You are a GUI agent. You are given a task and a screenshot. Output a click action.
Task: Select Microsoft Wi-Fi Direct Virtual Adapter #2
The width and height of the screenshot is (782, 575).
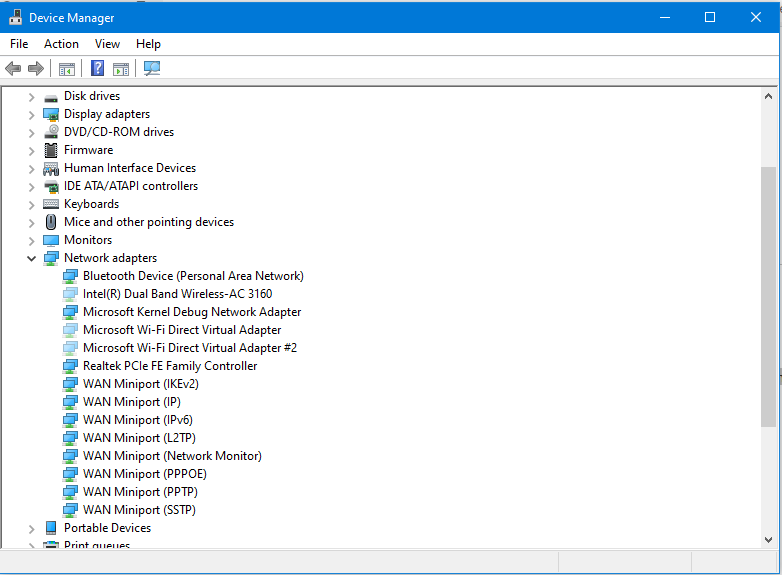click(190, 348)
